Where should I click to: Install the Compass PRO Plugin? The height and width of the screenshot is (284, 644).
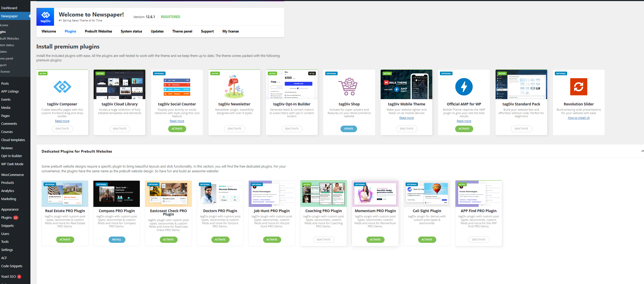pos(117,240)
